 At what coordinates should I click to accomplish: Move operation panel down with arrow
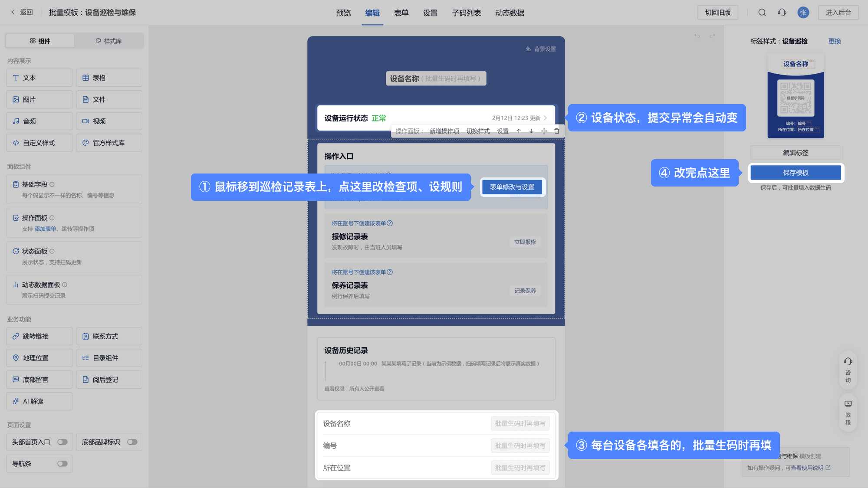(x=531, y=131)
